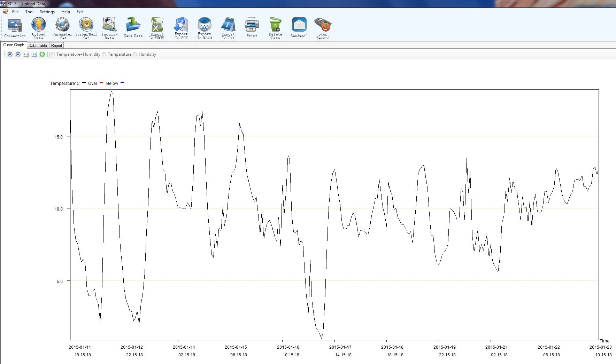Open the File menu

coord(15,12)
